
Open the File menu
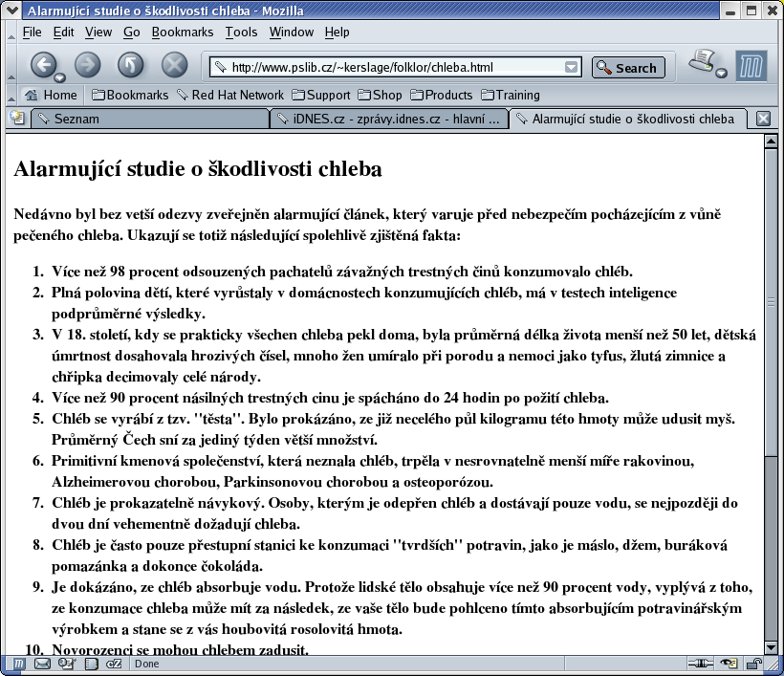pos(32,32)
